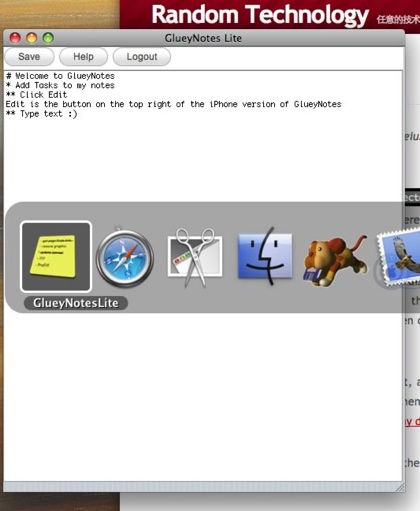
Task: Open Help in GlueyNotes
Action: pyautogui.click(x=83, y=57)
